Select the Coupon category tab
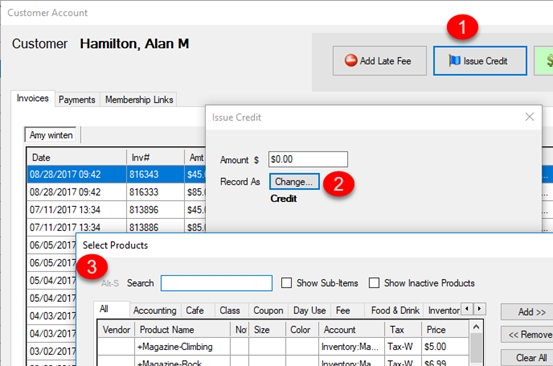The image size is (553, 366). pos(268,310)
